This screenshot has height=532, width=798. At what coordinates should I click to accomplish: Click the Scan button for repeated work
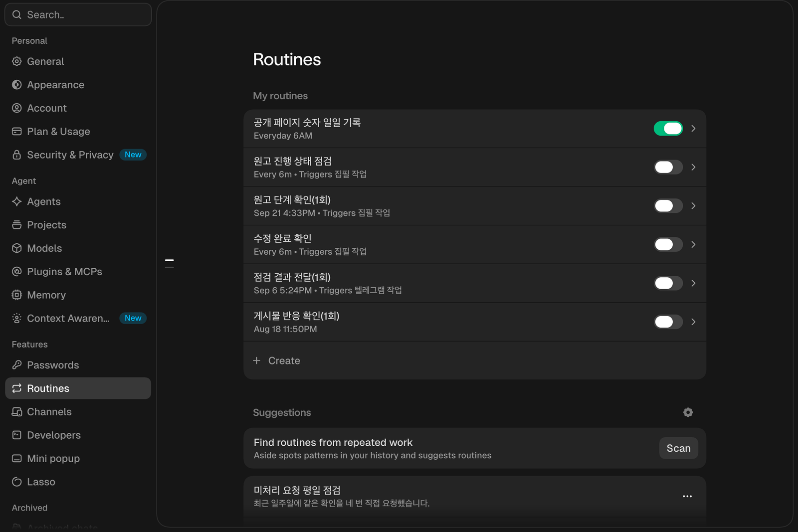click(x=678, y=448)
